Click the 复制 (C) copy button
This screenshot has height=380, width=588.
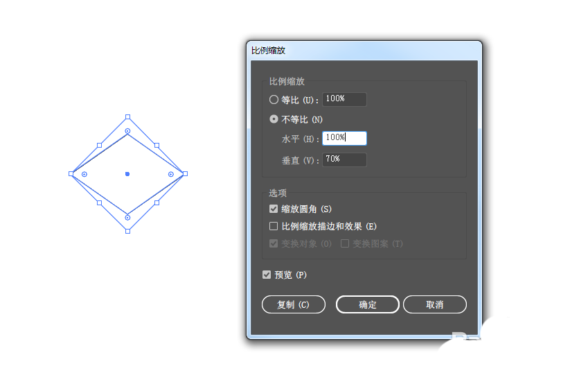click(293, 304)
